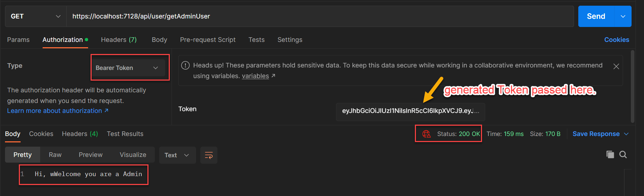Open the Text format dropdown
The image size is (644, 196).
tap(177, 155)
